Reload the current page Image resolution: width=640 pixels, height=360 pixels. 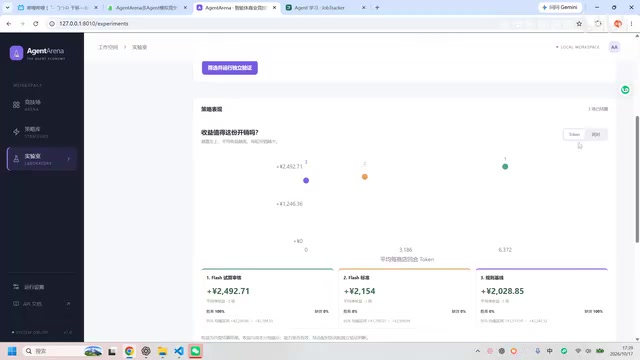pyautogui.click(x=36, y=24)
